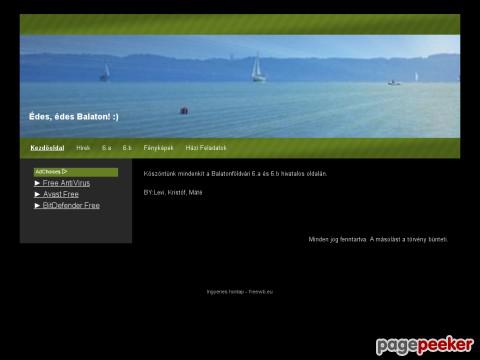Click the Édes, édes Balaton! site title

[74, 117]
